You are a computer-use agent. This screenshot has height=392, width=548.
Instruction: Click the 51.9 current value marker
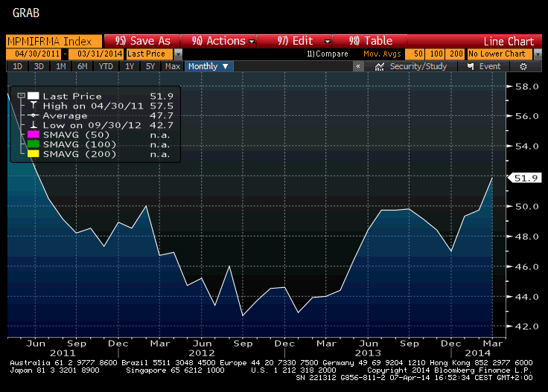(x=526, y=178)
